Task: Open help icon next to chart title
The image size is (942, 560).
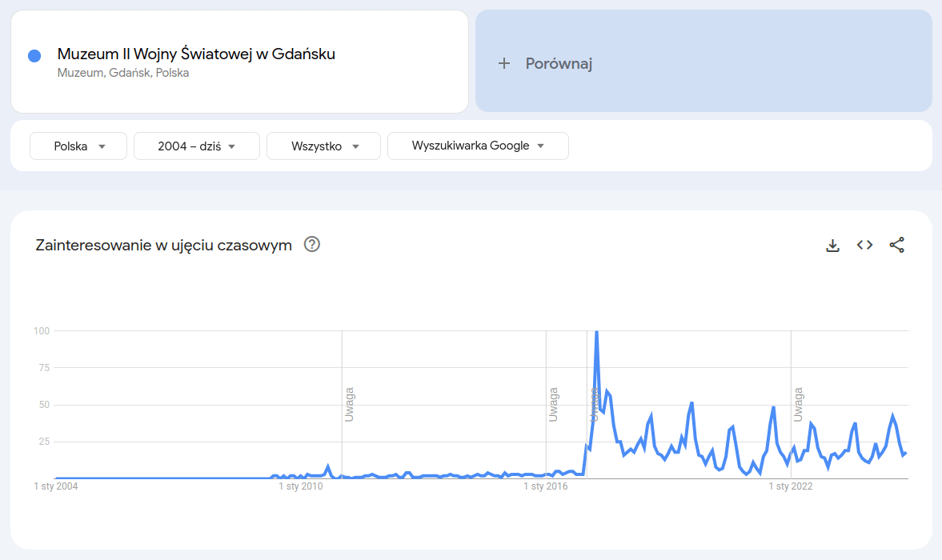Action: (x=312, y=244)
